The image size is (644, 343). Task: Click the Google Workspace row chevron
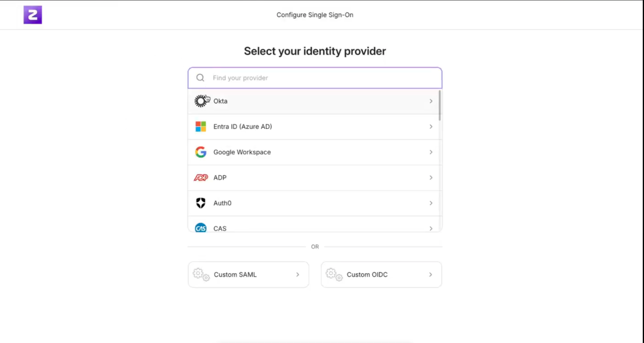tap(431, 152)
